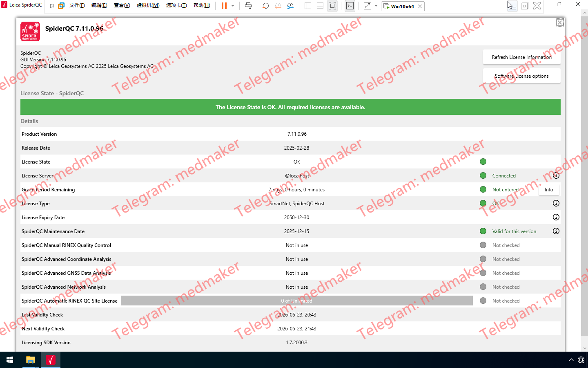
Task: Pause the virtual machine with the orange pause icon
Action: coord(224,6)
